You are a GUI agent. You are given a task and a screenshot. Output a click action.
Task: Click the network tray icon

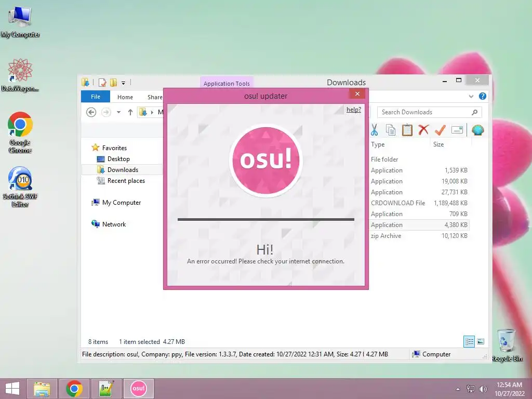(471, 389)
